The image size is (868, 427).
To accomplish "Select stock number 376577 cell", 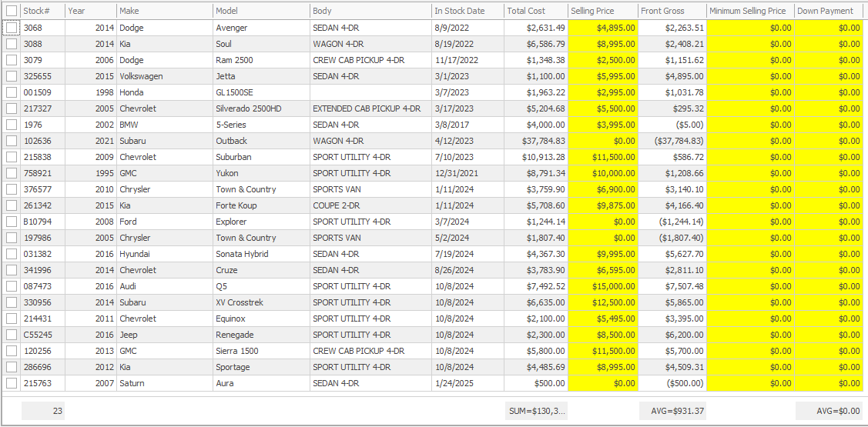I will click(42, 189).
